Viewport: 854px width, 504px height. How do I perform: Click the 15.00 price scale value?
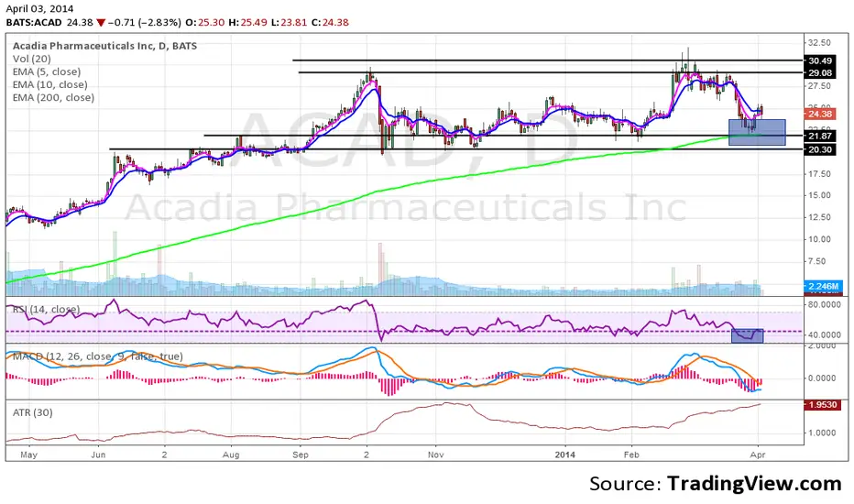pos(819,195)
